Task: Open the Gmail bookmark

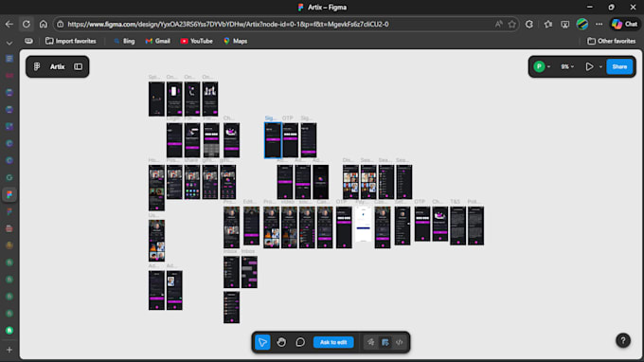Action: coord(158,41)
